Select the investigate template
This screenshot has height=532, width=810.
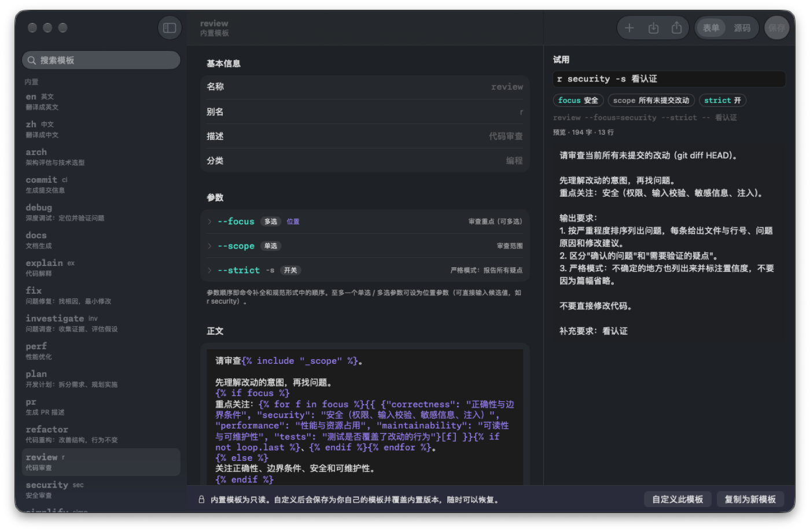coord(101,323)
